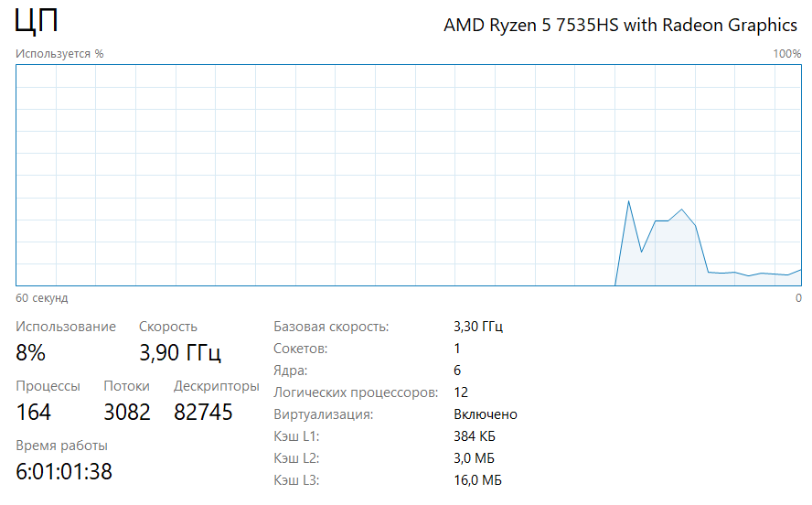Select the uptime value 6:01:01:38

click(64, 471)
